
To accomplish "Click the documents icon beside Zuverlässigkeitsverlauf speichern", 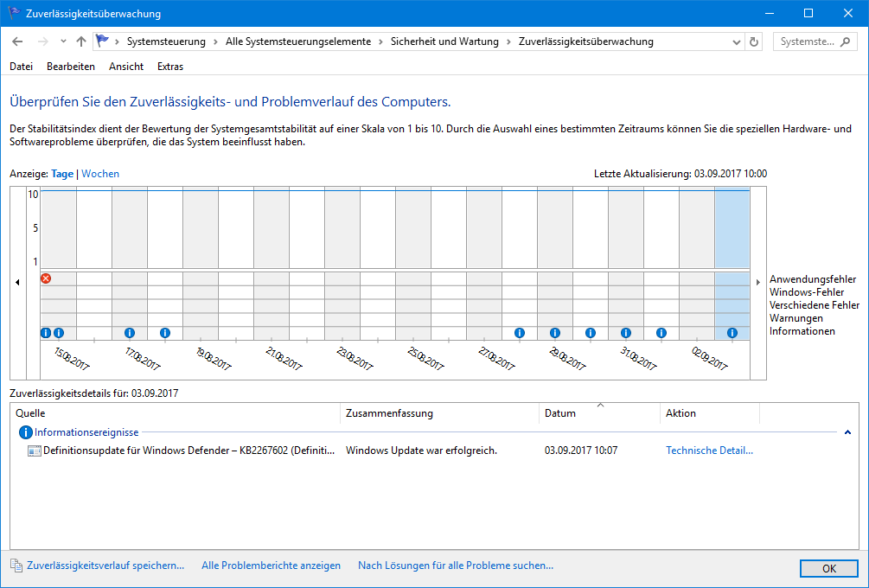I will [16, 566].
